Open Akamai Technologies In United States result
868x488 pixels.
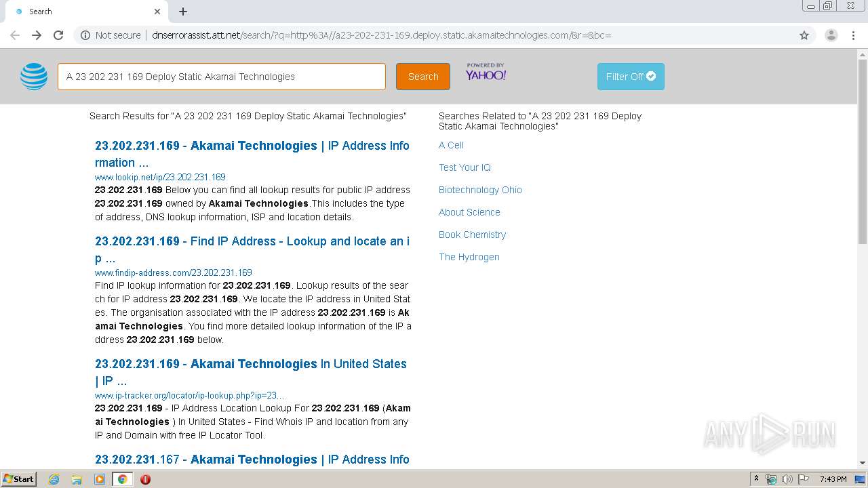point(251,372)
